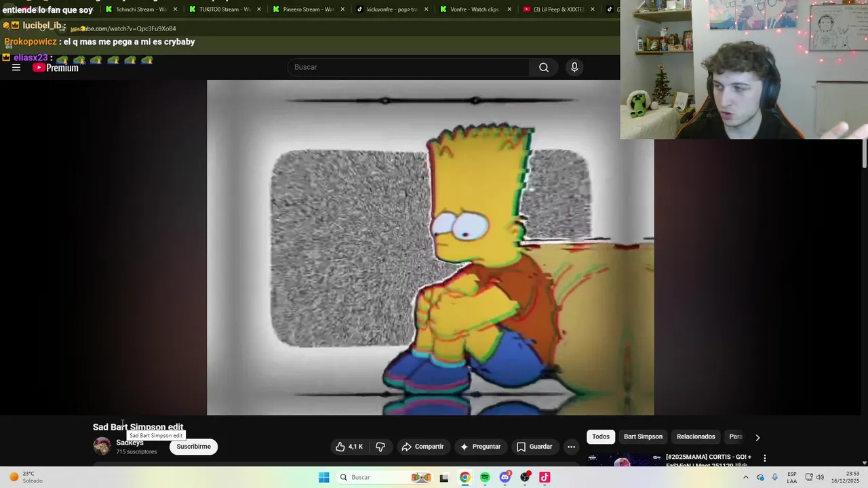Viewport: 868px width, 488px height.
Task: Click the Suscribirme button
Action: coord(193,447)
